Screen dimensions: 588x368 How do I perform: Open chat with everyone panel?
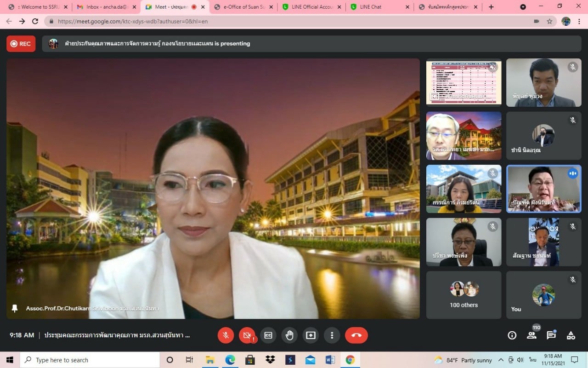551,335
